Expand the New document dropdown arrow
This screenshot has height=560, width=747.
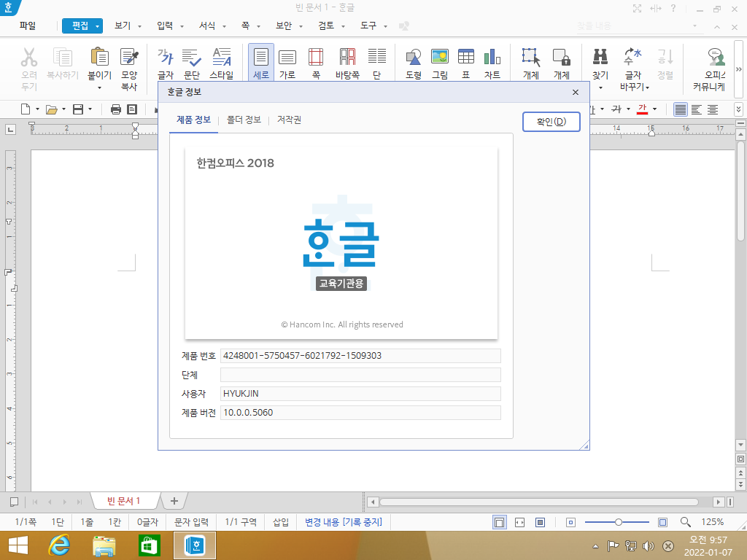37,109
